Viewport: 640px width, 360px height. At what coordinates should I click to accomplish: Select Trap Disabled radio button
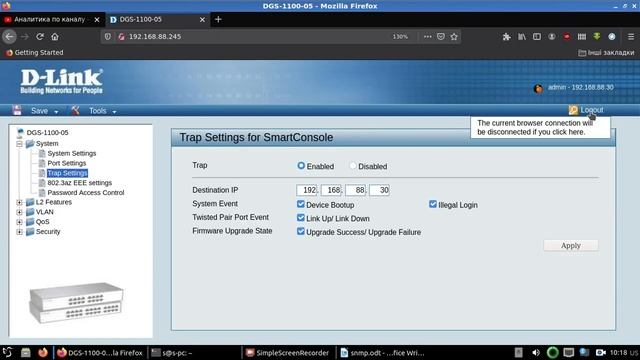coord(353,166)
